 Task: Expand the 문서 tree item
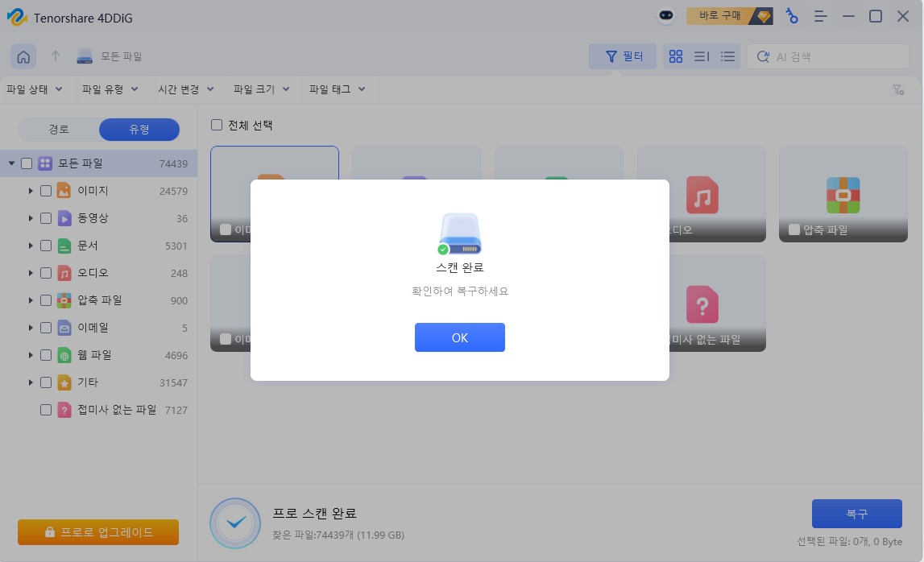click(x=31, y=245)
